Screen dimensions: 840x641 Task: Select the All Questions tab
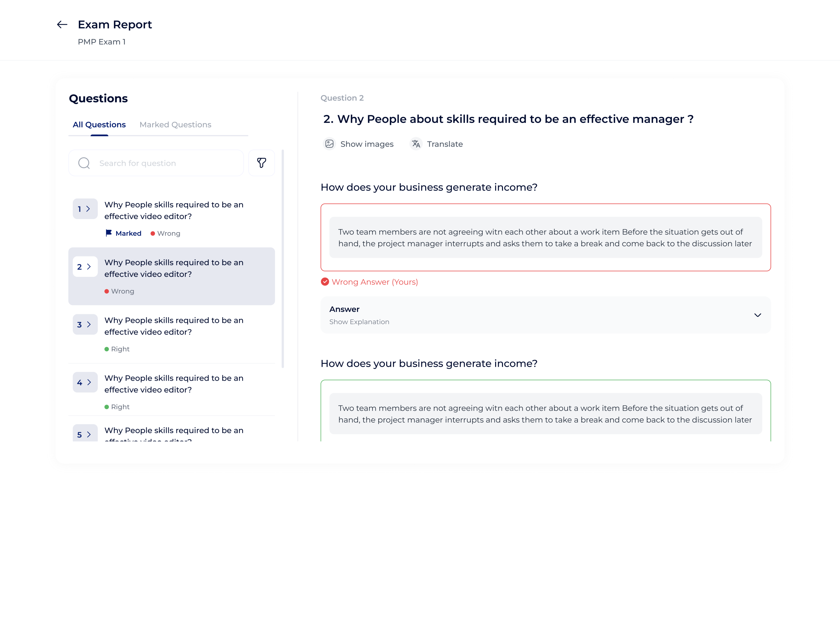[99, 125]
